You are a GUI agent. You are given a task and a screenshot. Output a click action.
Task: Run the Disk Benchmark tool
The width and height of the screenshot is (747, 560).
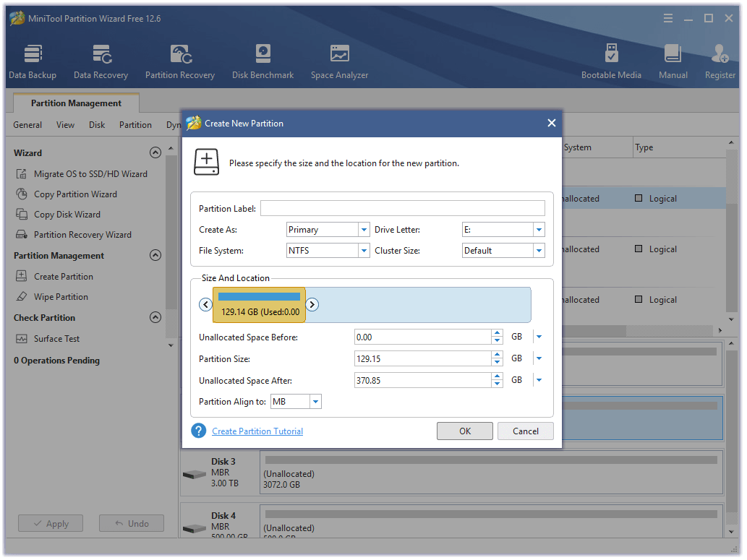point(262,61)
